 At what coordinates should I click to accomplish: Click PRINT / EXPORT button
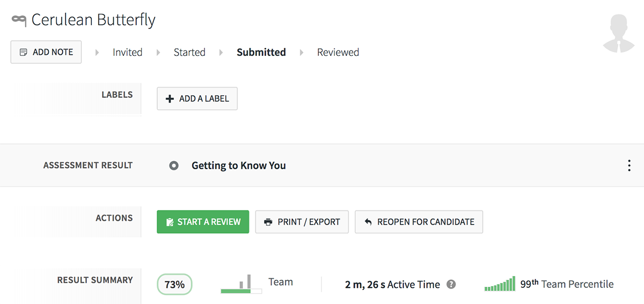coord(302,222)
